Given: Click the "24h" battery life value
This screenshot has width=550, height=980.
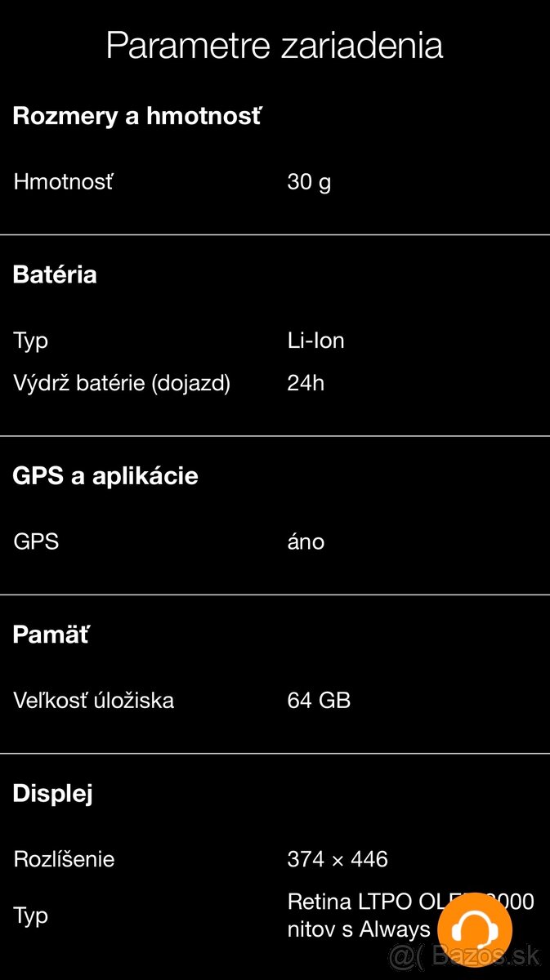Looking at the screenshot, I should point(306,383).
